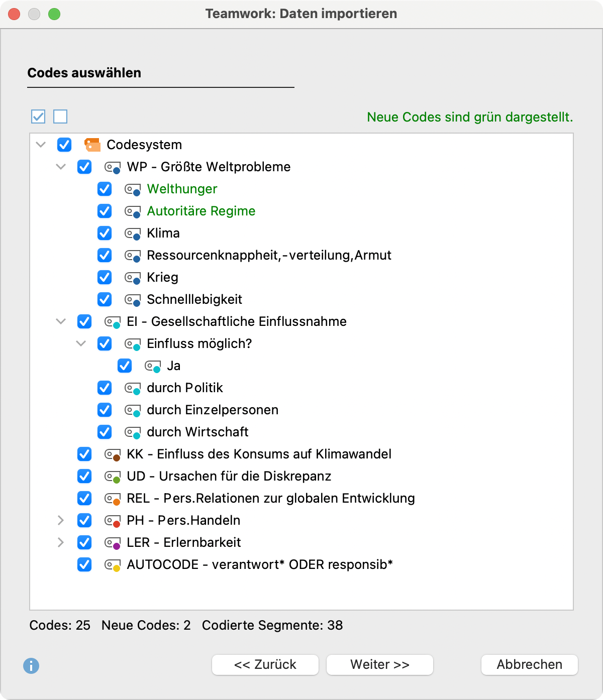Image resolution: width=603 pixels, height=700 pixels.
Task: Collapse the Codesystem tree node
Action: [40, 145]
